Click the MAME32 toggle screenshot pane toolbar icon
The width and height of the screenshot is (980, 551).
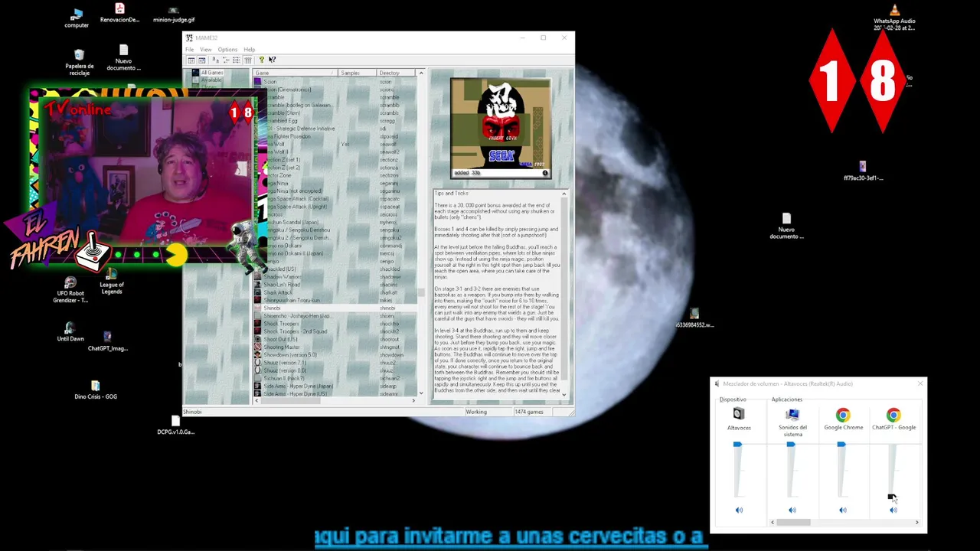pyautogui.click(x=201, y=60)
